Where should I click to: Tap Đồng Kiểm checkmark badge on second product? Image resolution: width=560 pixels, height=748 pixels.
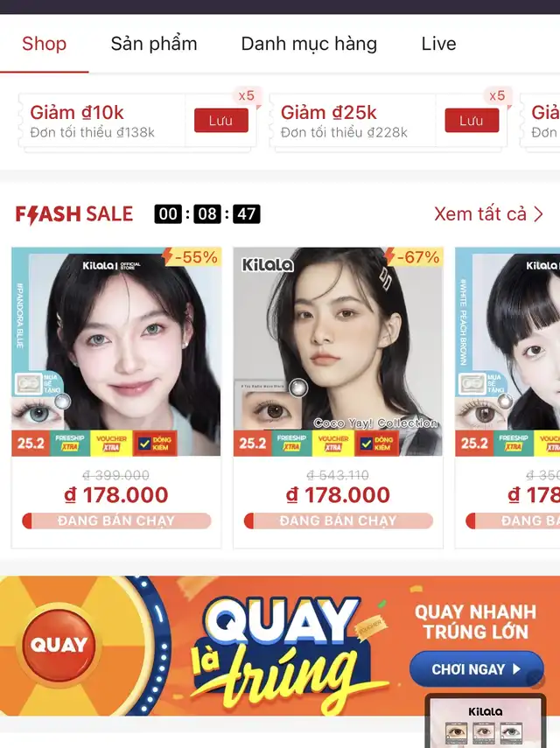coord(377,444)
